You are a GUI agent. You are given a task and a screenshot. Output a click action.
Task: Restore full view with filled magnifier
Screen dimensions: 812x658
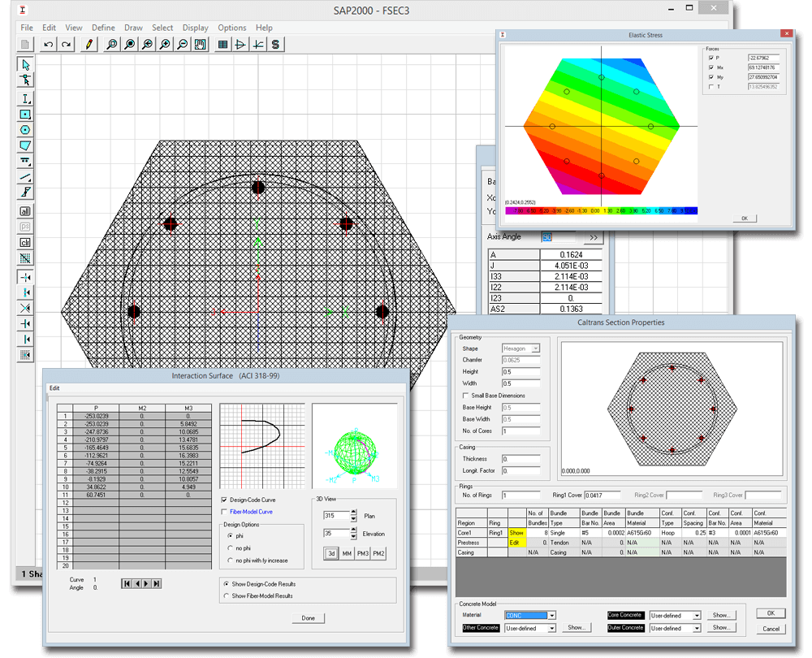click(129, 45)
